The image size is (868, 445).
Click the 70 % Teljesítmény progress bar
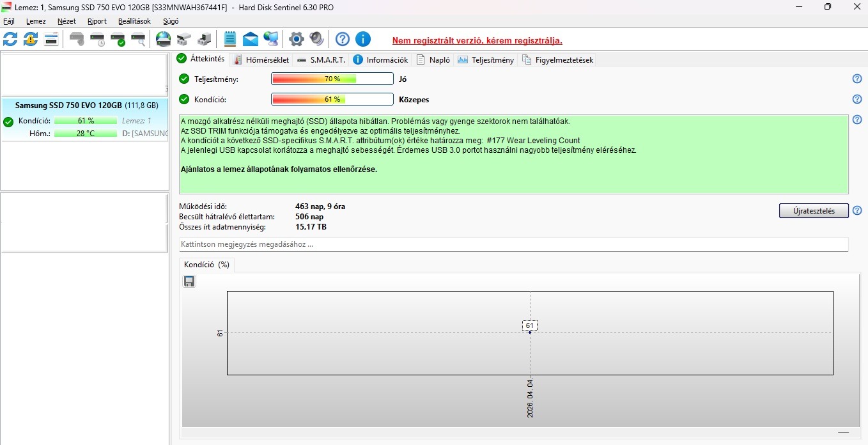[332, 79]
